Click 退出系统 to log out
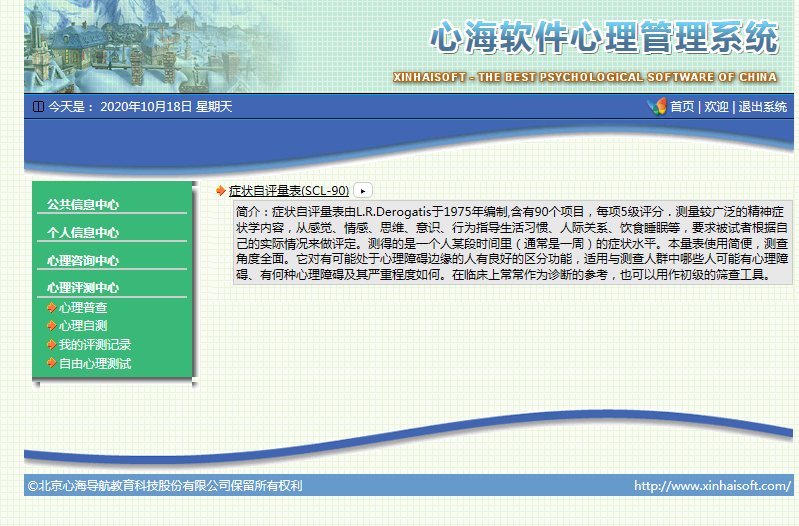Image resolution: width=799 pixels, height=526 pixels. tap(763, 107)
